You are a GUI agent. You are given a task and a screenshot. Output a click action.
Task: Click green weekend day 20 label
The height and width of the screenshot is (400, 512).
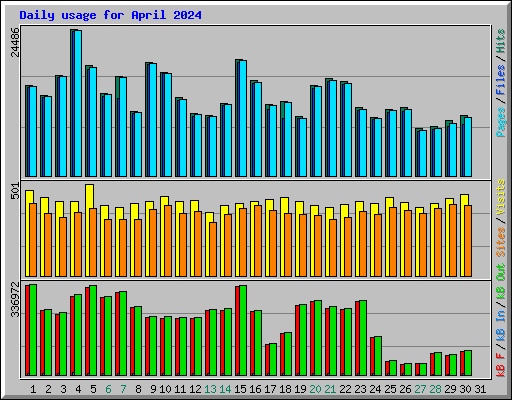click(315, 389)
